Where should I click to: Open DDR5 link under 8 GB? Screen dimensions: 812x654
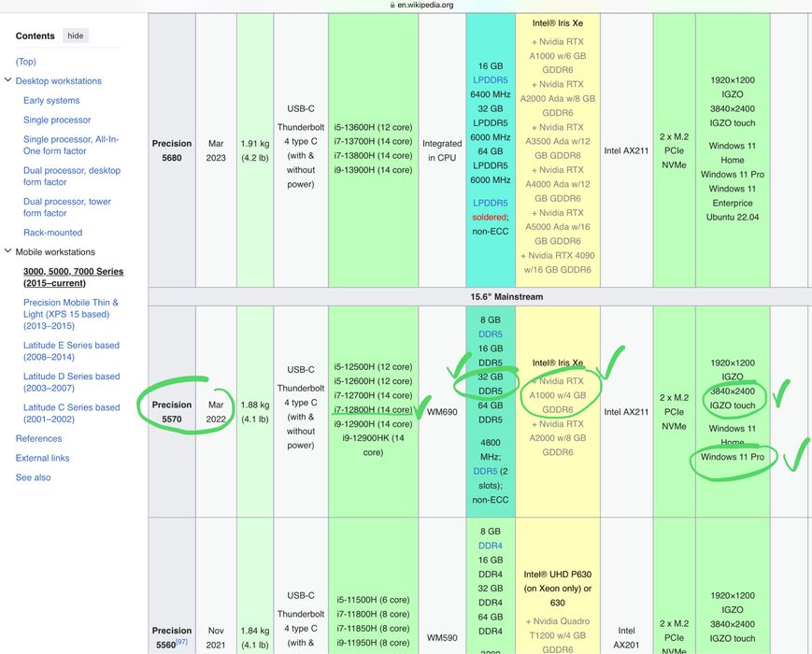(x=491, y=334)
